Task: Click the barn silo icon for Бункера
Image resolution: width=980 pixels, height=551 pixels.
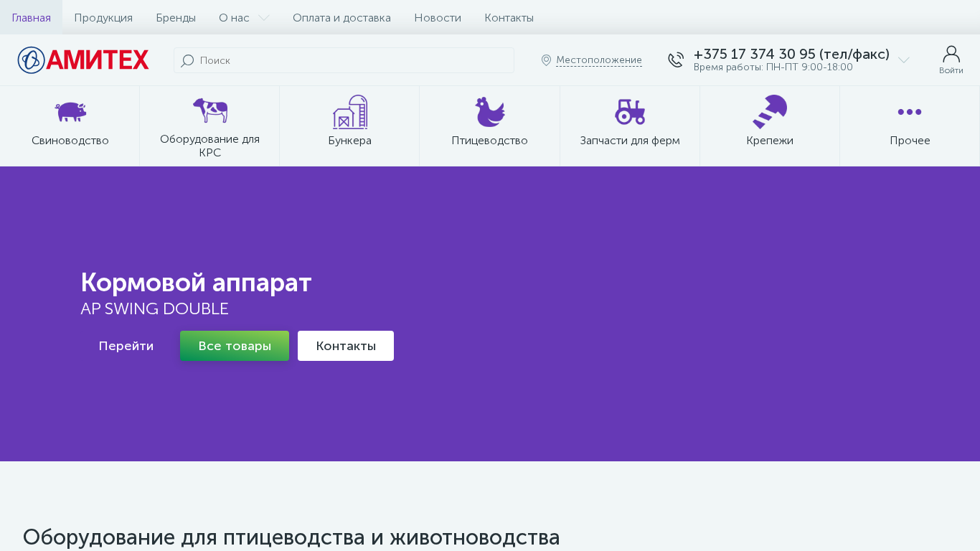Action: pos(350,112)
